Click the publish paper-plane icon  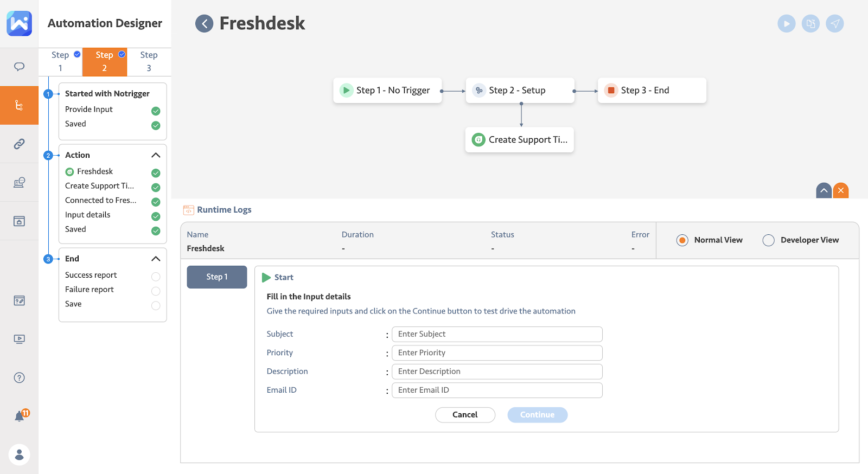(835, 23)
